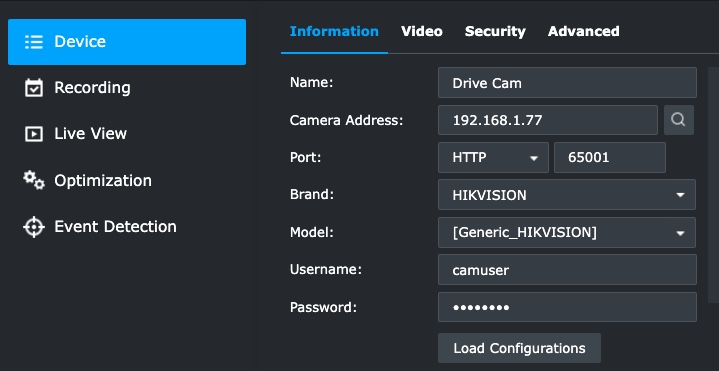719x371 pixels.
Task: Switch to the Information tab
Action: click(334, 31)
